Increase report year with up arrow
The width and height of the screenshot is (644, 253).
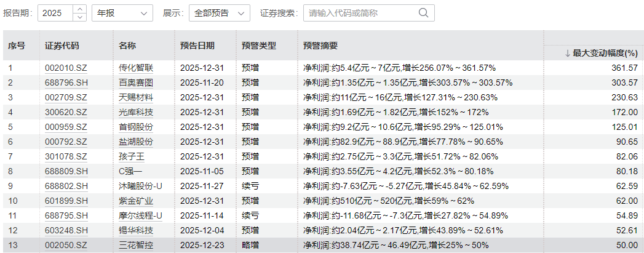[x=79, y=9]
